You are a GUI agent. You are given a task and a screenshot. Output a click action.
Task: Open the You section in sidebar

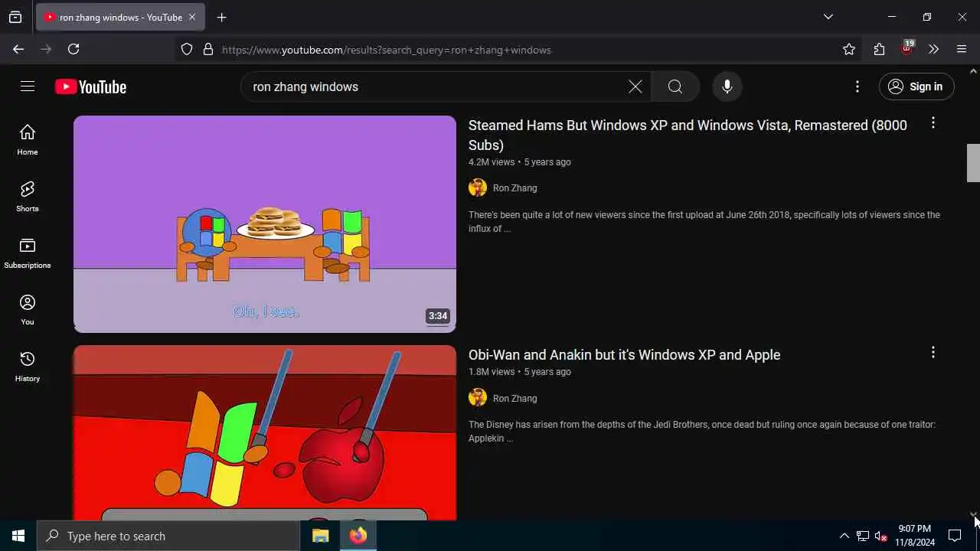click(x=28, y=310)
